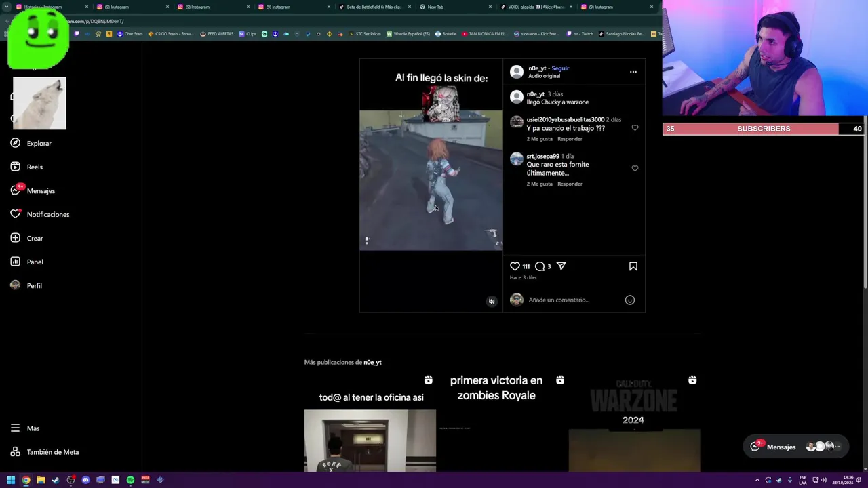Click the Chrome icon in the taskbar

(x=26, y=480)
